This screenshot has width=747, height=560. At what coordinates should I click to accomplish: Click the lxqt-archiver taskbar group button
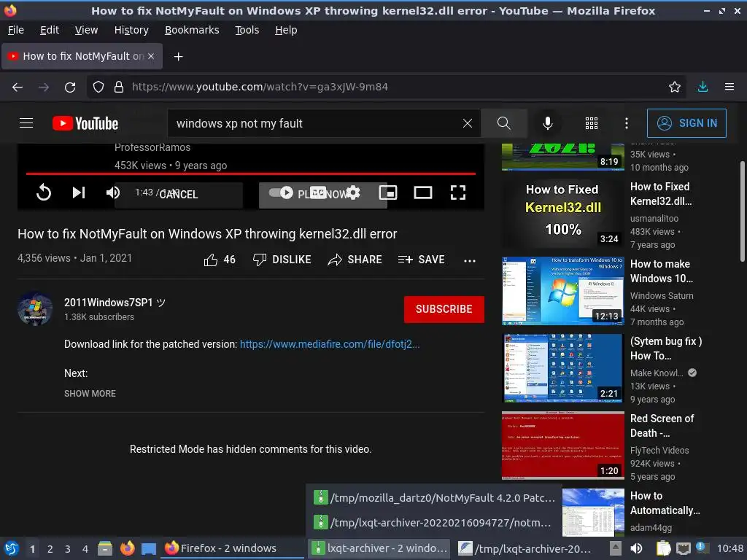tap(379, 548)
